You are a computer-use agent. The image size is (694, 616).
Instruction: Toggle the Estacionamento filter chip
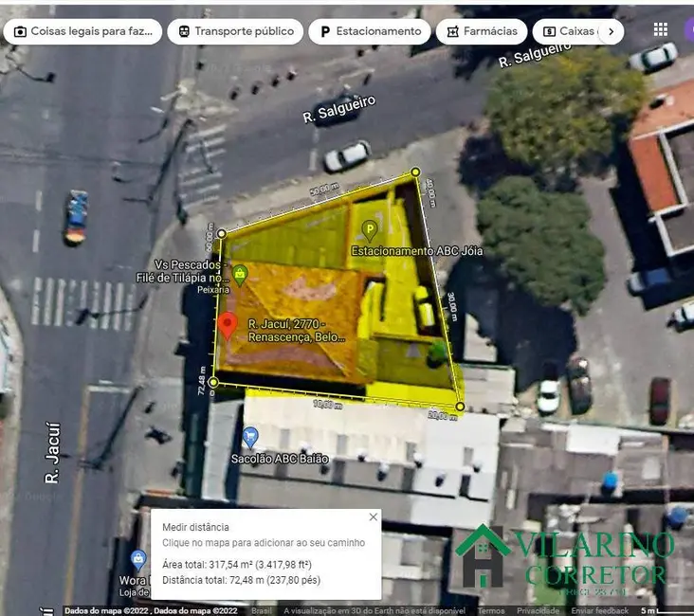point(370,31)
